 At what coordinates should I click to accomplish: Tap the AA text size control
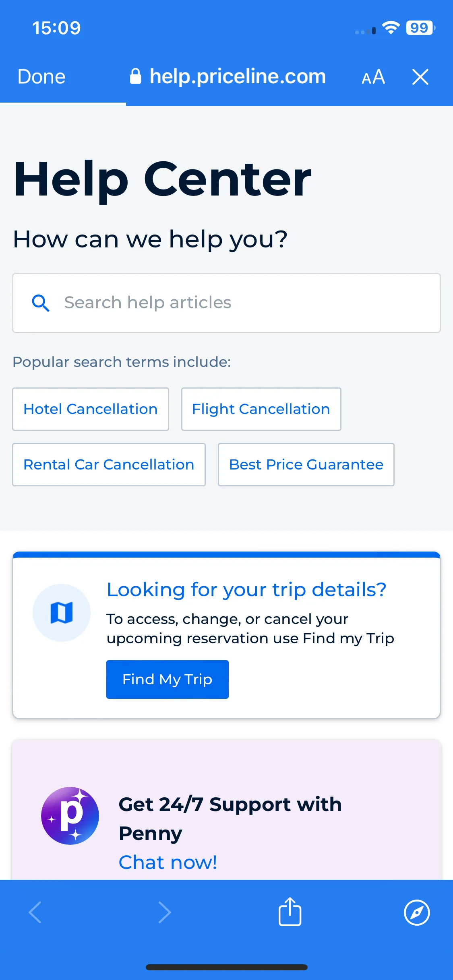pos(373,77)
